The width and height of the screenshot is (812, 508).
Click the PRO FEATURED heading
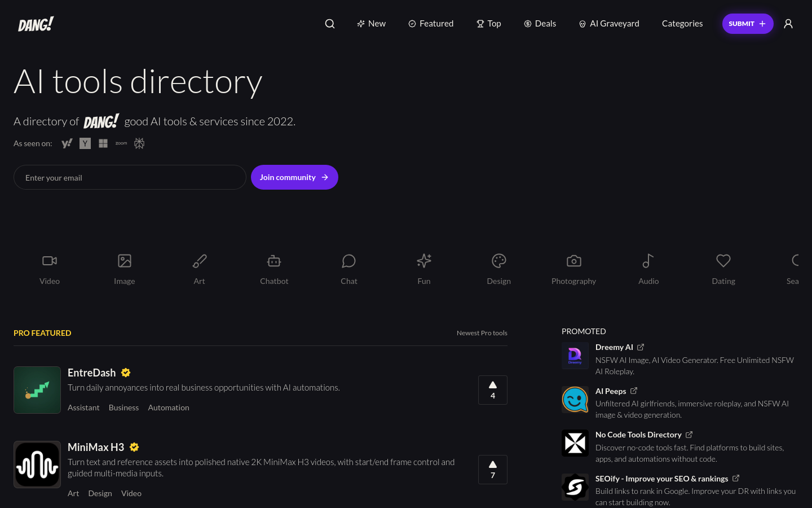(42, 333)
